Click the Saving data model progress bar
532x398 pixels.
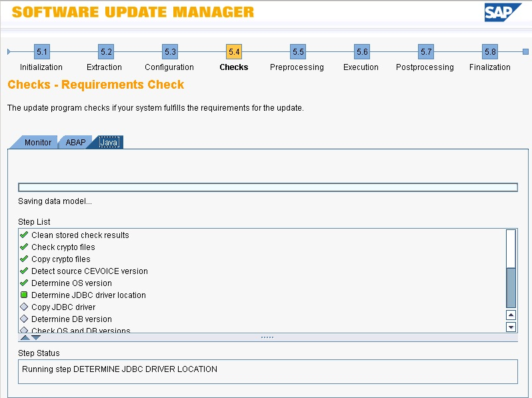pyautogui.click(x=268, y=187)
